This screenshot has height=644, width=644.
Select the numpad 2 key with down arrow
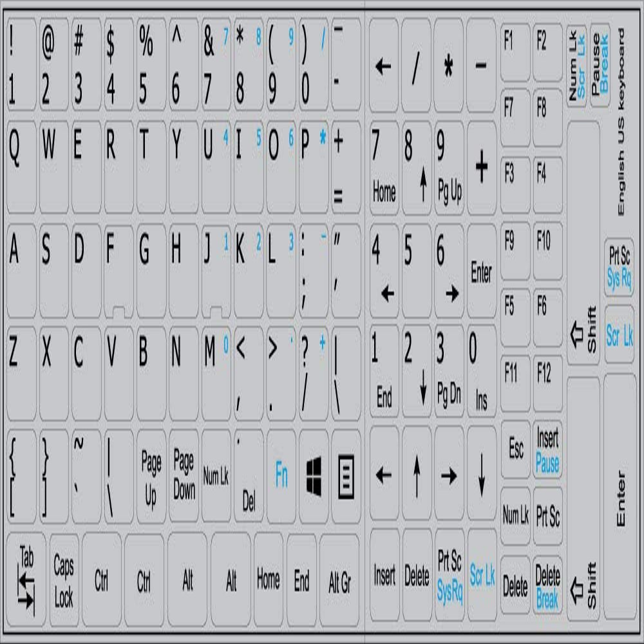tap(417, 372)
